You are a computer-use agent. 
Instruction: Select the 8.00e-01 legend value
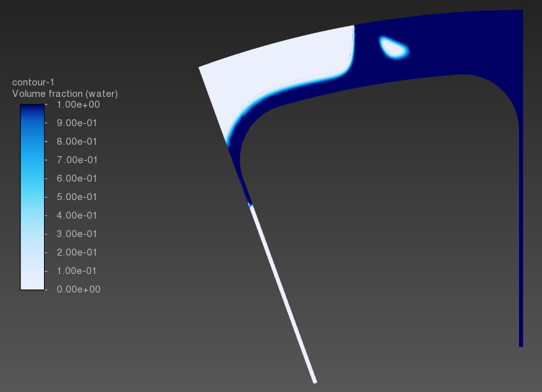pyautogui.click(x=77, y=142)
